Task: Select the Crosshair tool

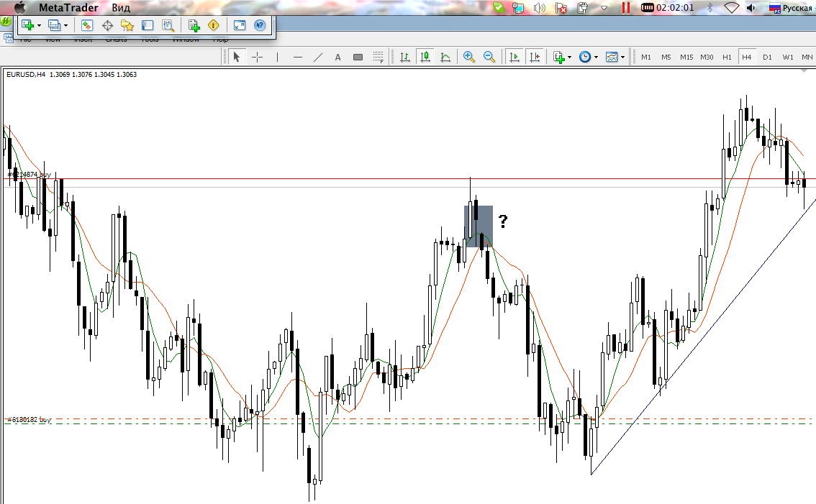Action: [257, 57]
